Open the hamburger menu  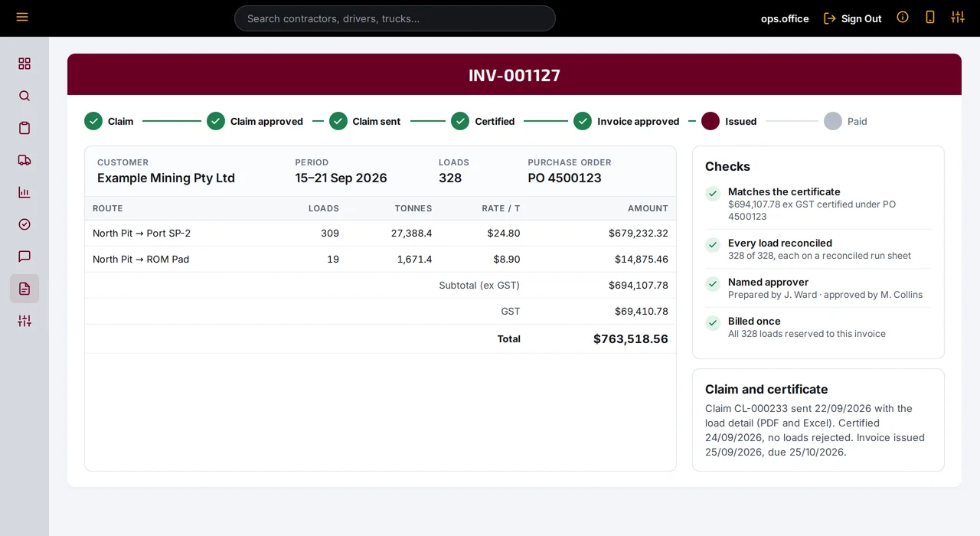pyautogui.click(x=22, y=17)
